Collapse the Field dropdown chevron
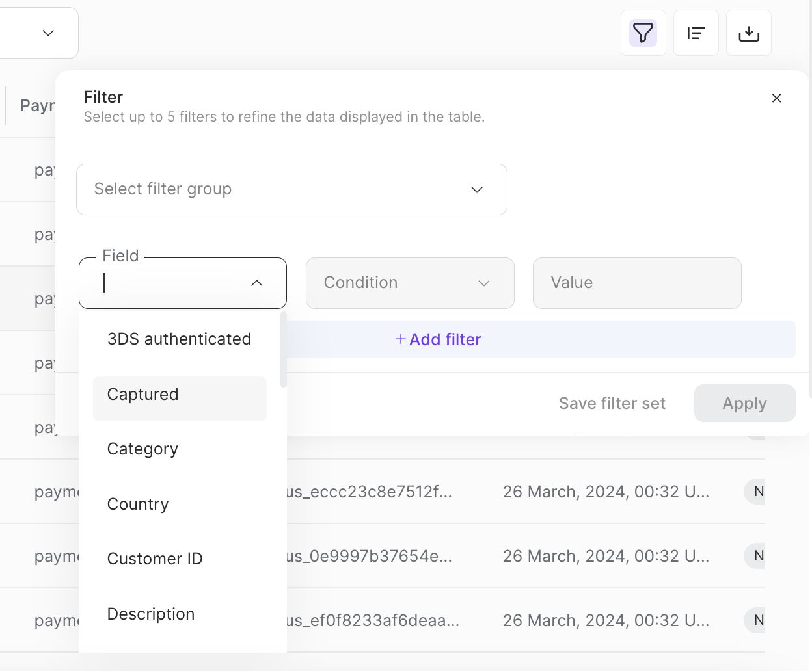The width and height of the screenshot is (812, 671). tap(256, 283)
